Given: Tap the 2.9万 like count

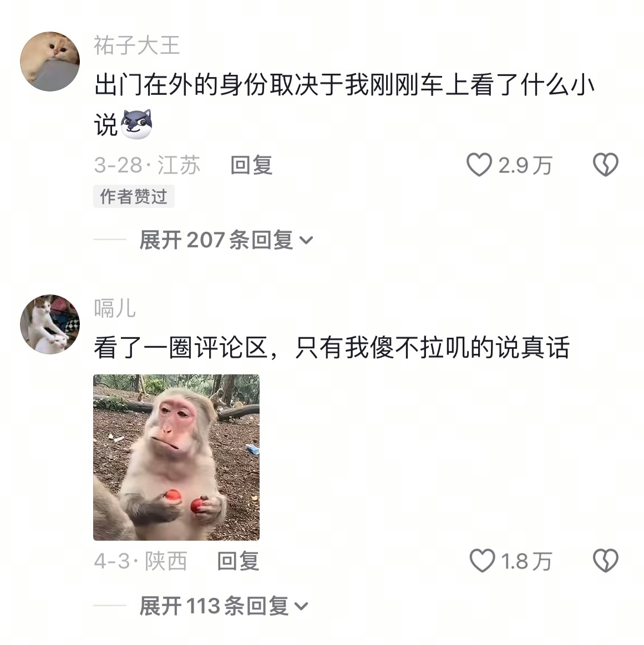Looking at the screenshot, I should (x=525, y=165).
